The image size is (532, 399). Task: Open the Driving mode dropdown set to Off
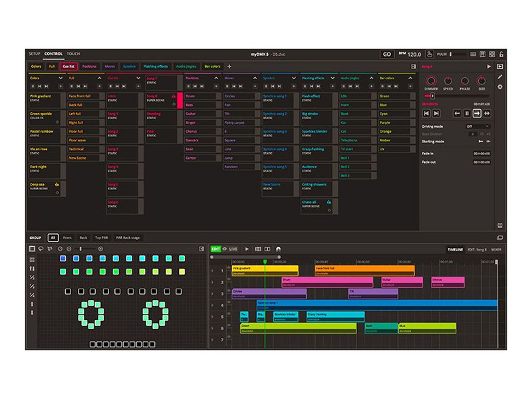click(478, 126)
